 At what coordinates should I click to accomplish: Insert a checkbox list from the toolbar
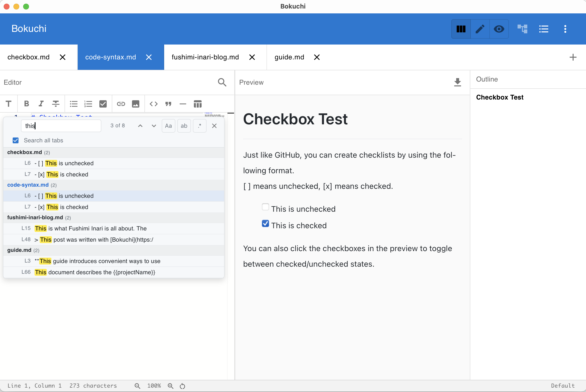coord(103,103)
